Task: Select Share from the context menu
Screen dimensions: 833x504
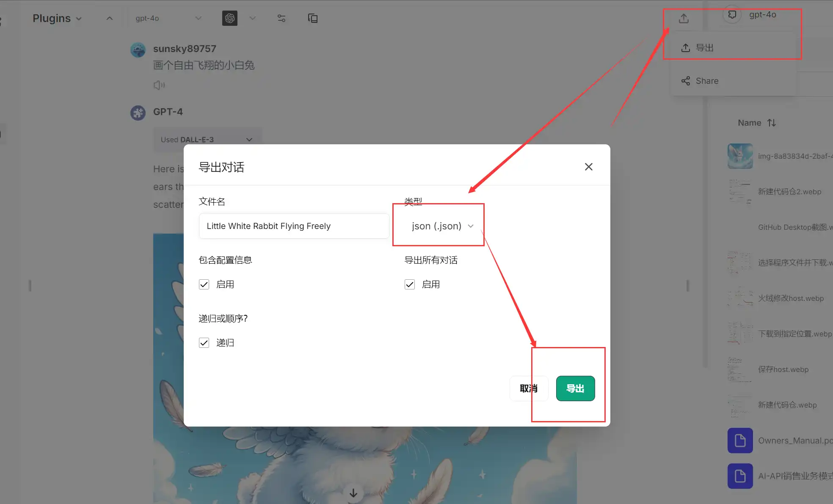Action: coord(707,80)
